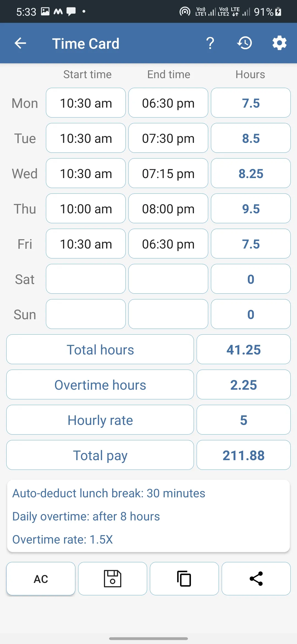Select Wednesday end time 07:15 pm

[x=168, y=173]
